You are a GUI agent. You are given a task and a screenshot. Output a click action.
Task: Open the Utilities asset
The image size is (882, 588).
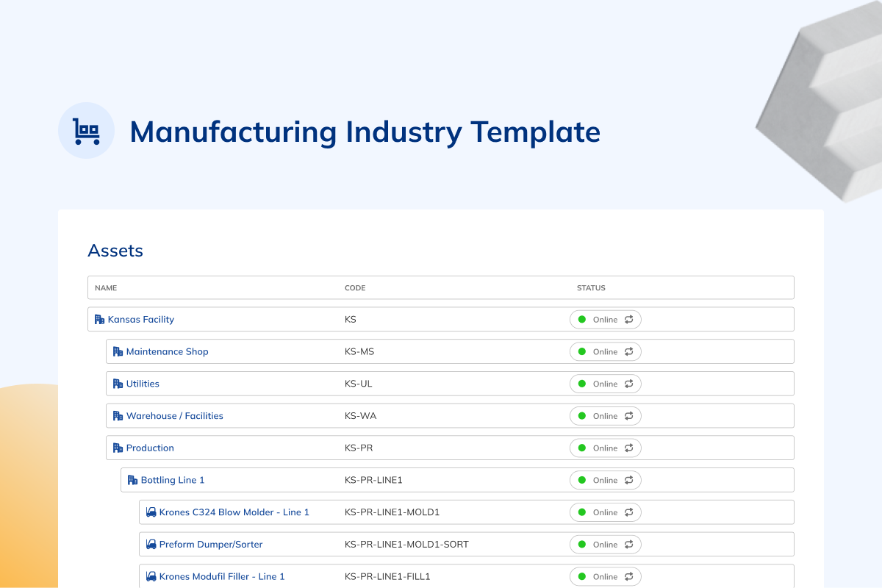pos(143,384)
